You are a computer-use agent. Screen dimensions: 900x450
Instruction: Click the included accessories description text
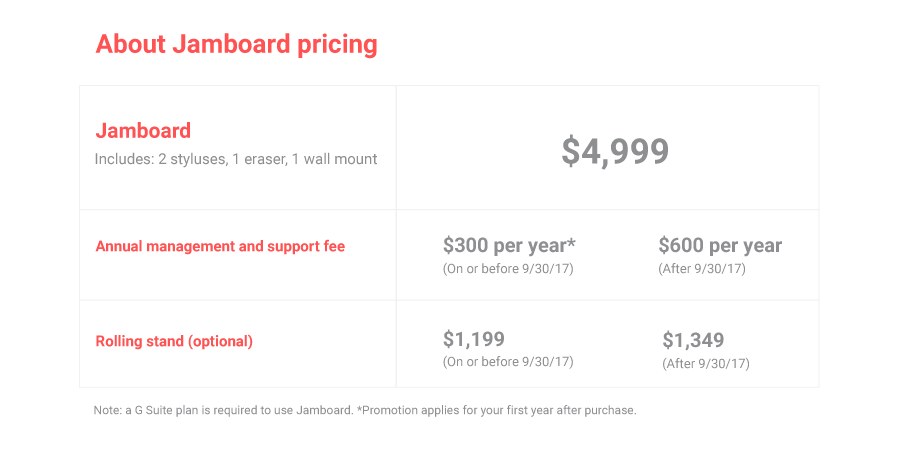tap(236, 159)
